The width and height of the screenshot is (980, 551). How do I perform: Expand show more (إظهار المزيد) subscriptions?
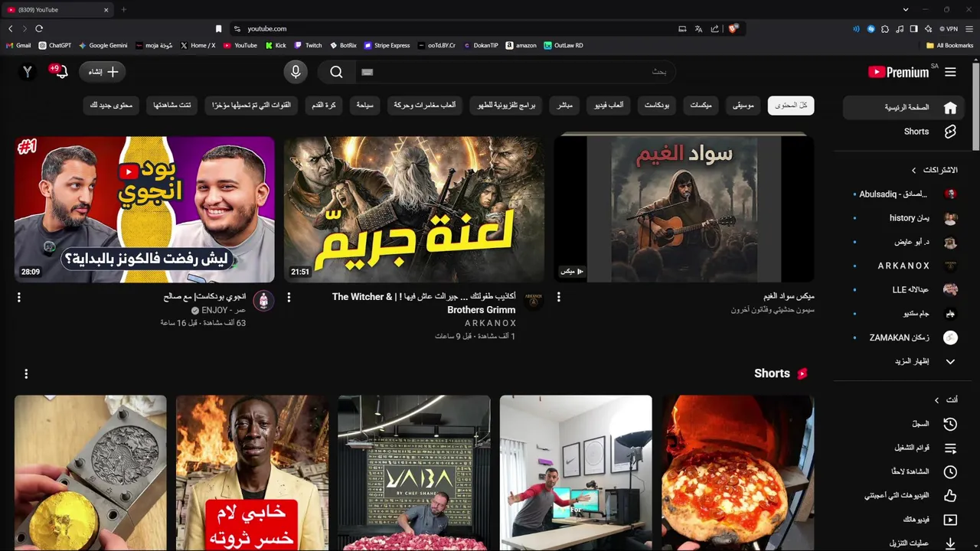coord(904,361)
